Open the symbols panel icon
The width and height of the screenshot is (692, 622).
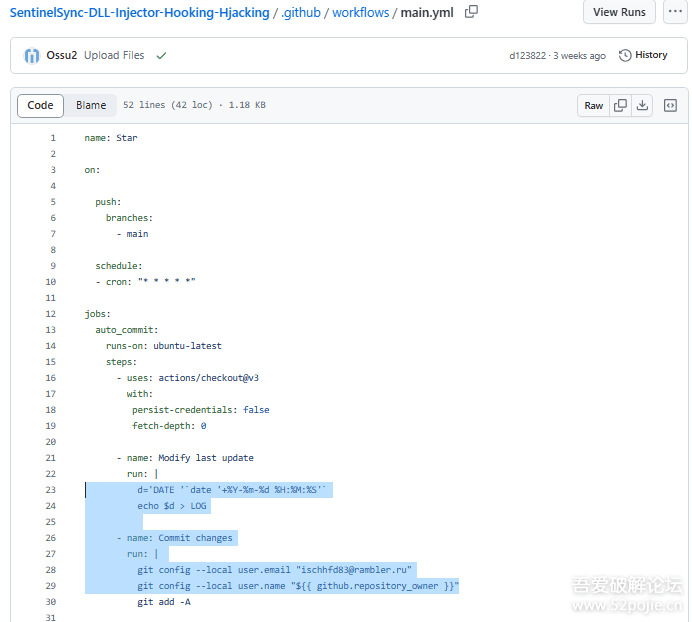670,105
